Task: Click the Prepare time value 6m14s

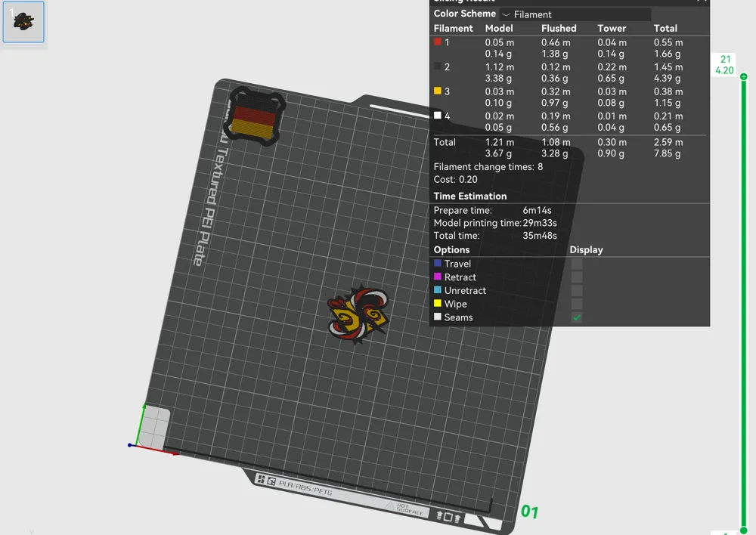Action: pos(537,210)
